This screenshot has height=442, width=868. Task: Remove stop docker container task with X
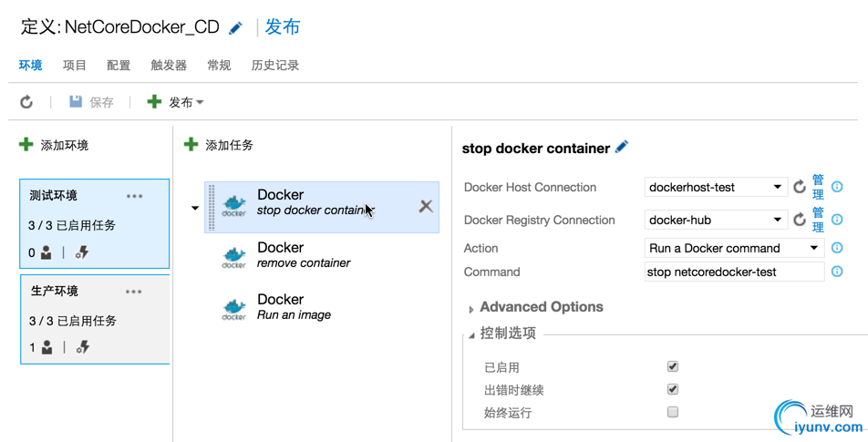426,206
